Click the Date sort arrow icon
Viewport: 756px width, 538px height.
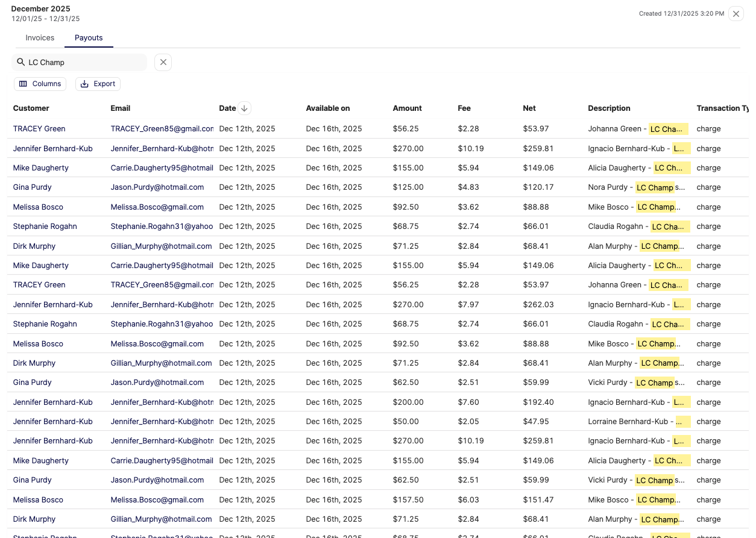244,108
